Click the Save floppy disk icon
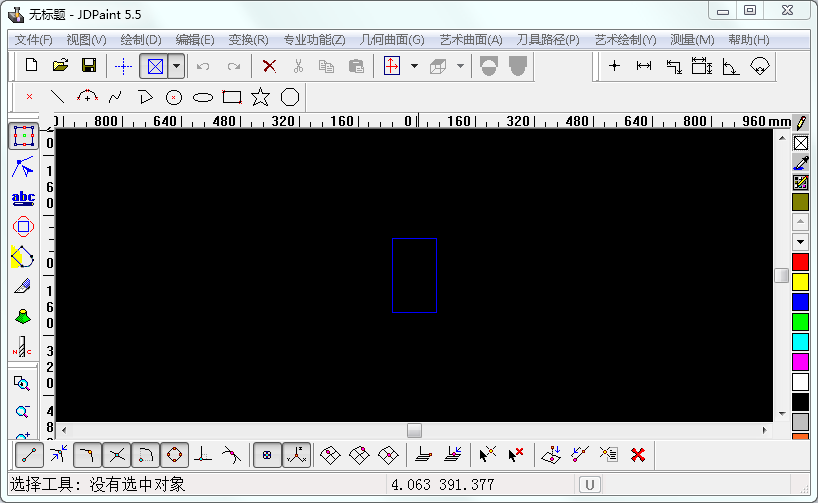Image resolution: width=818 pixels, height=503 pixels. coord(88,66)
